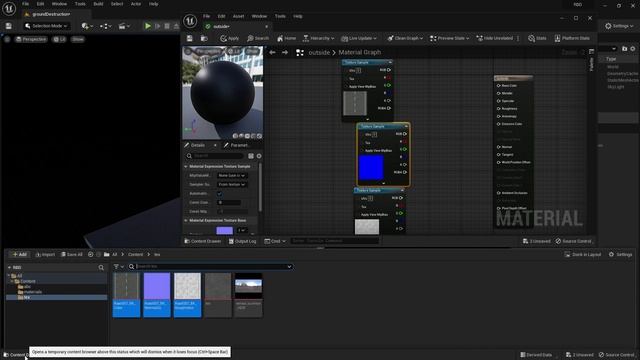
Task: Click Show button in main viewport
Action: (x=78, y=39)
